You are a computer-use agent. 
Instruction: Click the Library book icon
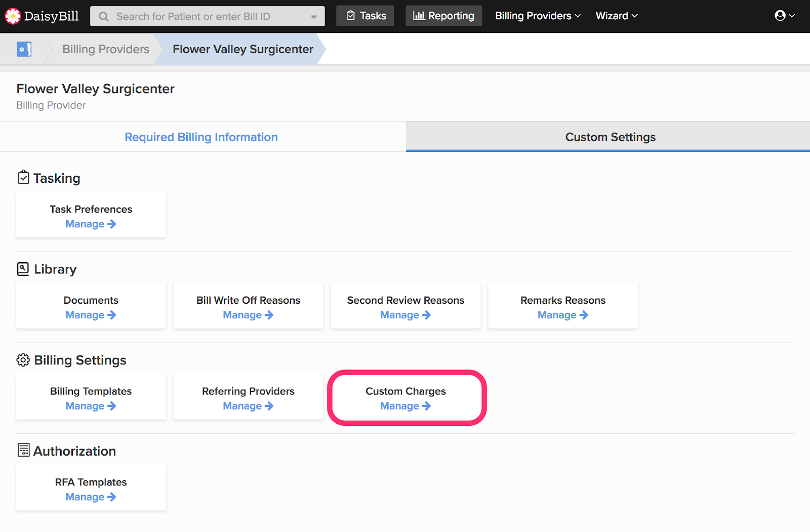23,269
